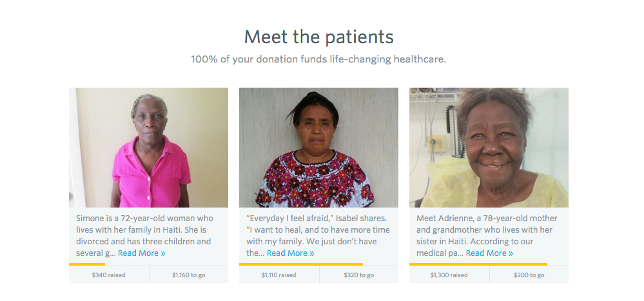Select the $340 raised cell

pos(109,275)
